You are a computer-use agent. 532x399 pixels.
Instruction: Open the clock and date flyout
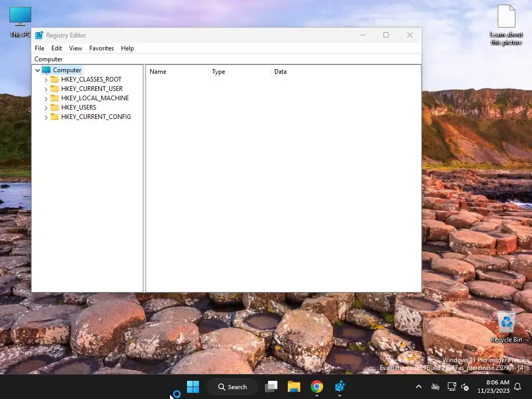pos(494,387)
